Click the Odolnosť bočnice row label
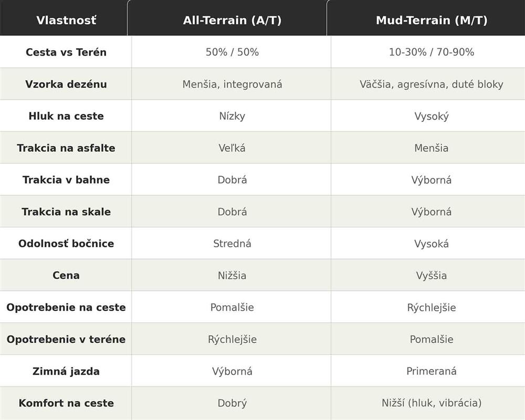This screenshot has width=525, height=420. (x=66, y=244)
